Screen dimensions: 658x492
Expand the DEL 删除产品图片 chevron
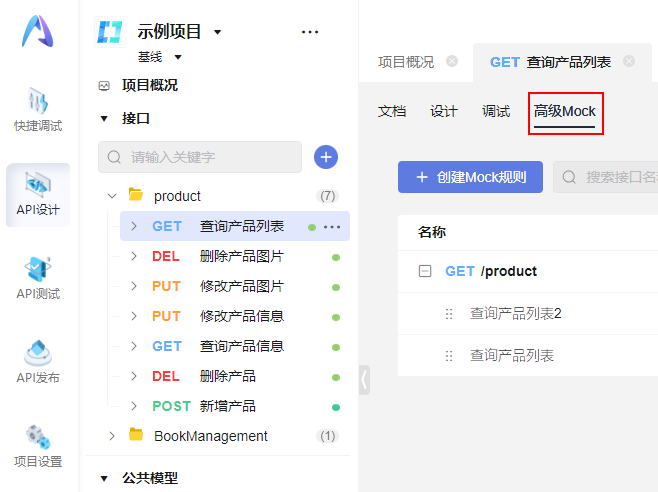(x=134, y=256)
